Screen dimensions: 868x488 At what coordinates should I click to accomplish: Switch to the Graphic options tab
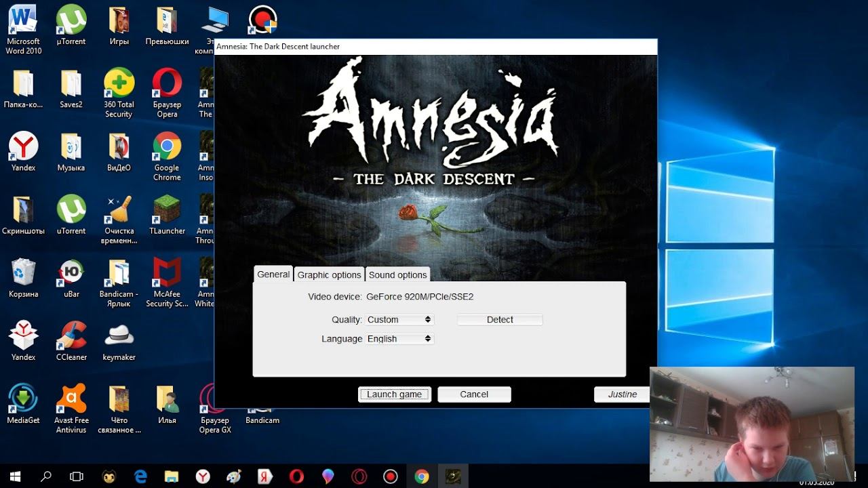pyautogui.click(x=329, y=274)
